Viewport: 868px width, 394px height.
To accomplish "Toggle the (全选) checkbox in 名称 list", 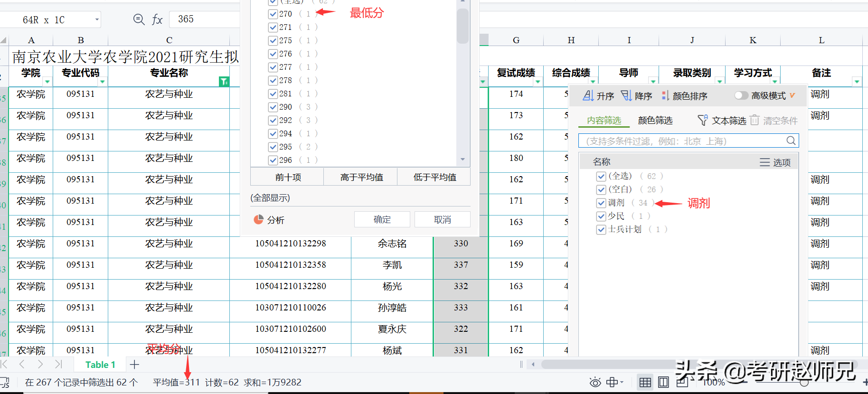I will click(601, 176).
